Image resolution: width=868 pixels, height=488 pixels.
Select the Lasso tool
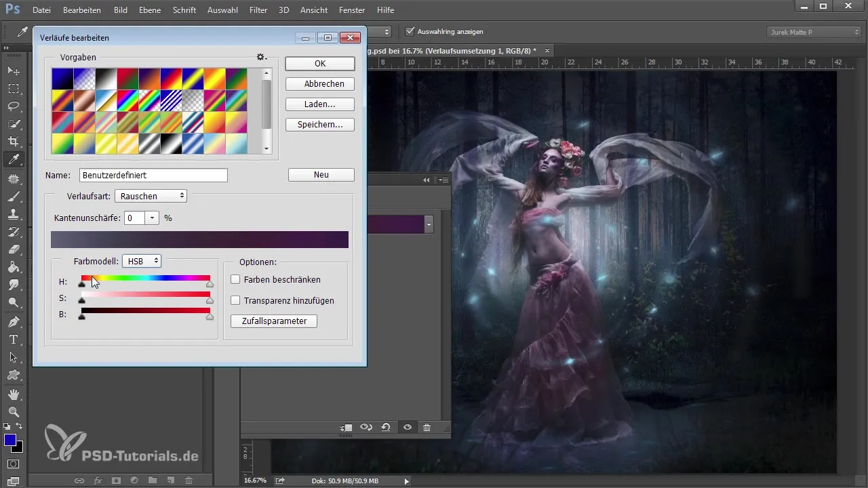pyautogui.click(x=14, y=106)
